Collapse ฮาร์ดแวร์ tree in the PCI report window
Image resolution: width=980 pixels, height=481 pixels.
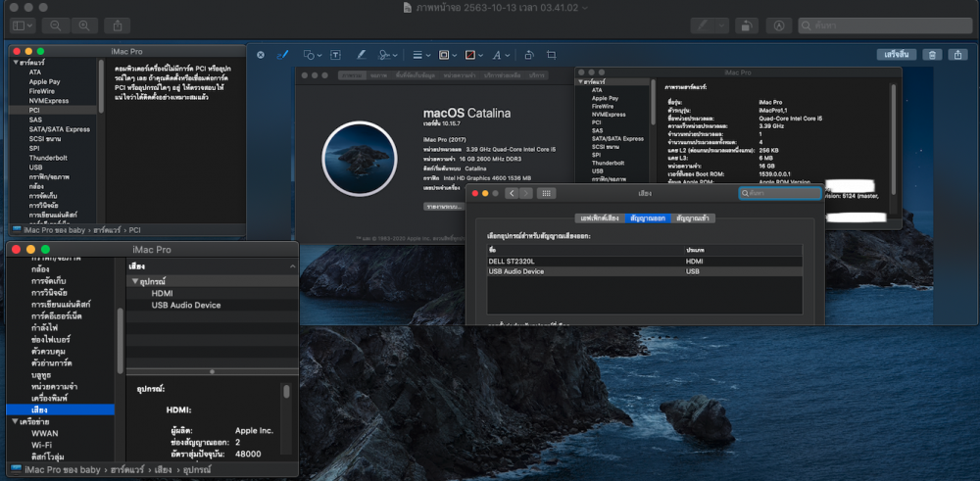point(15,63)
